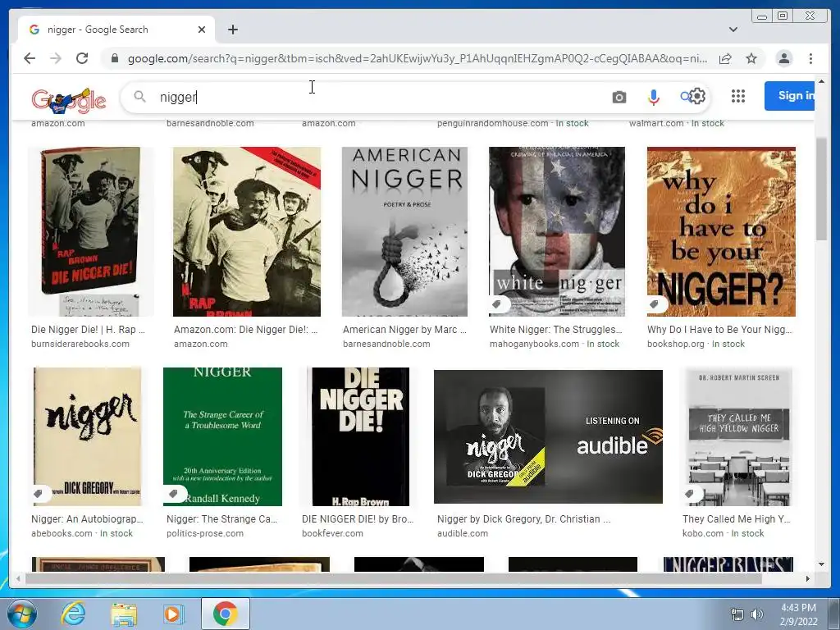Open the taskbar clock showing 4:43 PM
The image size is (840, 630).
[798, 614]
